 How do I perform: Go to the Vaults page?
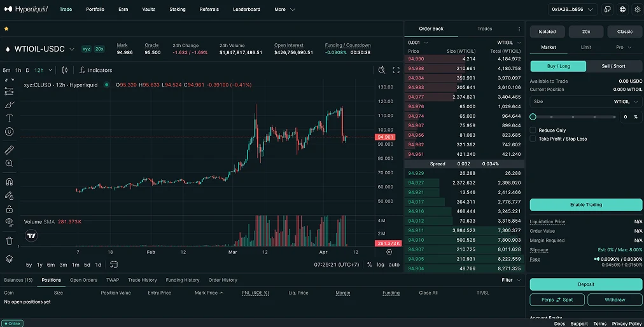[149, 10]
